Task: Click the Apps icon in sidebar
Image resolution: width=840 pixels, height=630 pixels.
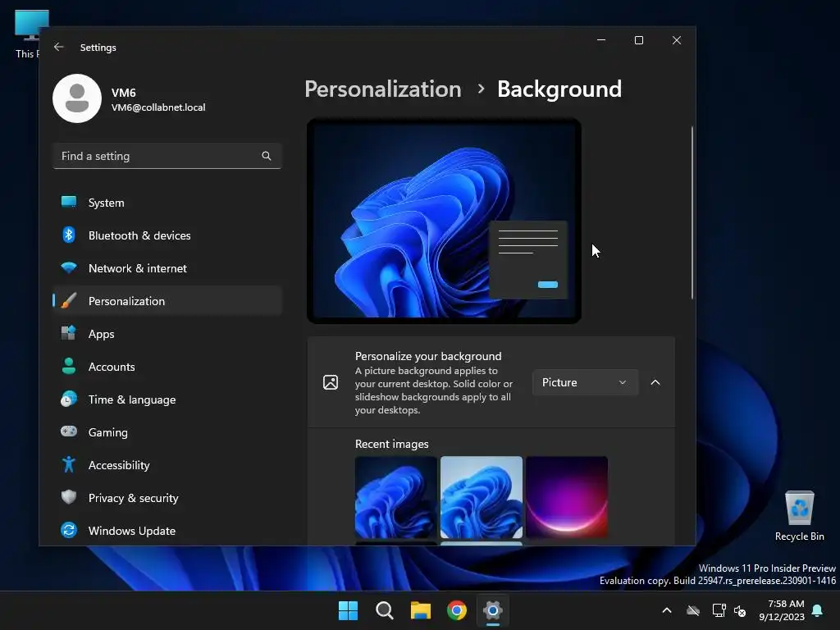Action: point(69,333)
